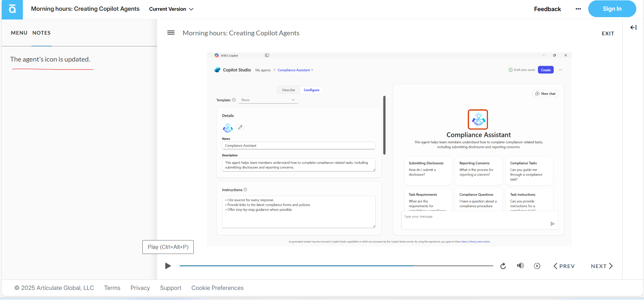Click the send message arrow icon

click(x=552, y=224)
